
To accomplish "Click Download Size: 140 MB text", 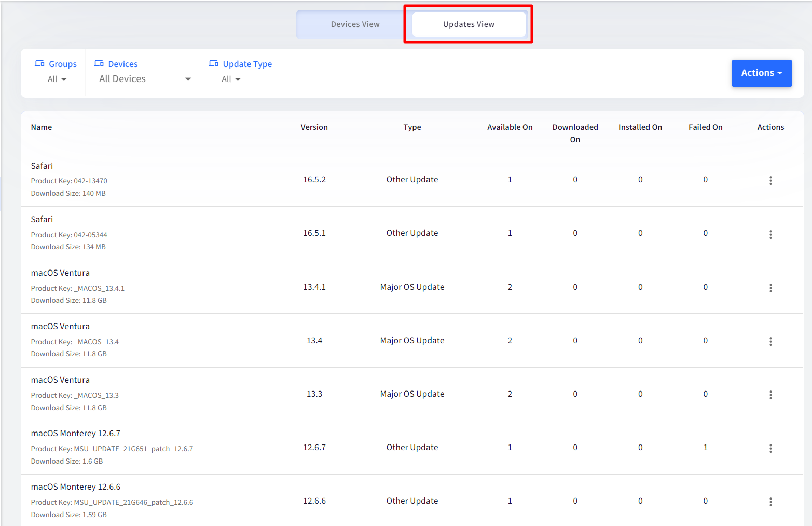I will click(x=68, y=194).
